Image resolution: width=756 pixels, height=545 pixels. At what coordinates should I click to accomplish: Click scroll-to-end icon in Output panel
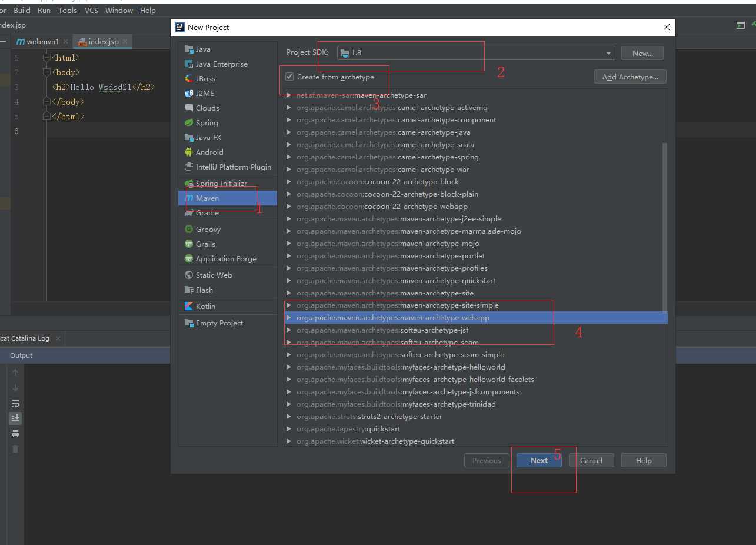(15, 418)
